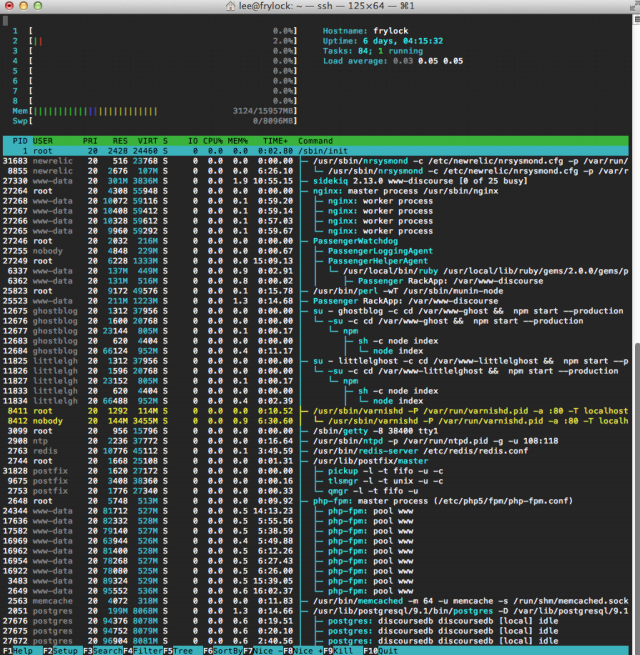This screenshot has width=640, height=655.
Task: Select F9 Kill in footer bar
Action: (338, 651)
